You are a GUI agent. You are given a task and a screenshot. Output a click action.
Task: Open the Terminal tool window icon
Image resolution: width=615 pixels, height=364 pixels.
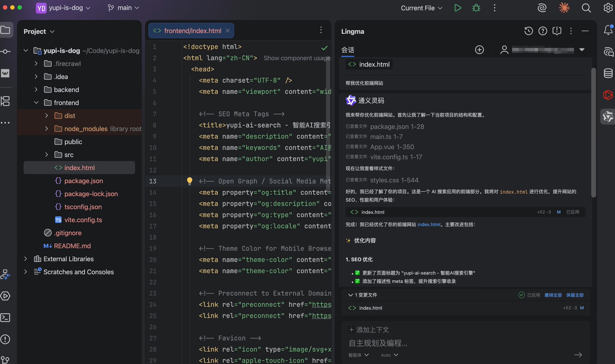coord(6,318)
